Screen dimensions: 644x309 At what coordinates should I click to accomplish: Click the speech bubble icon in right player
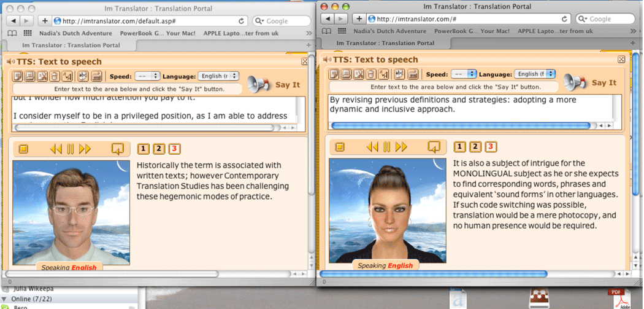tap(434, 146)
